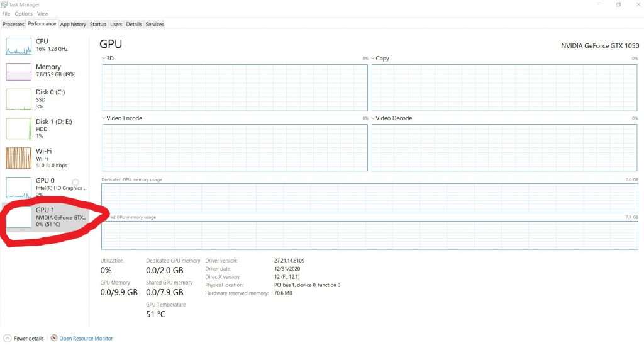Image resolution: width=644 pixels, height=345 pixels.
Task: Click the 51 °C GPU temperature reading
Action: click(x=156, y=314)
